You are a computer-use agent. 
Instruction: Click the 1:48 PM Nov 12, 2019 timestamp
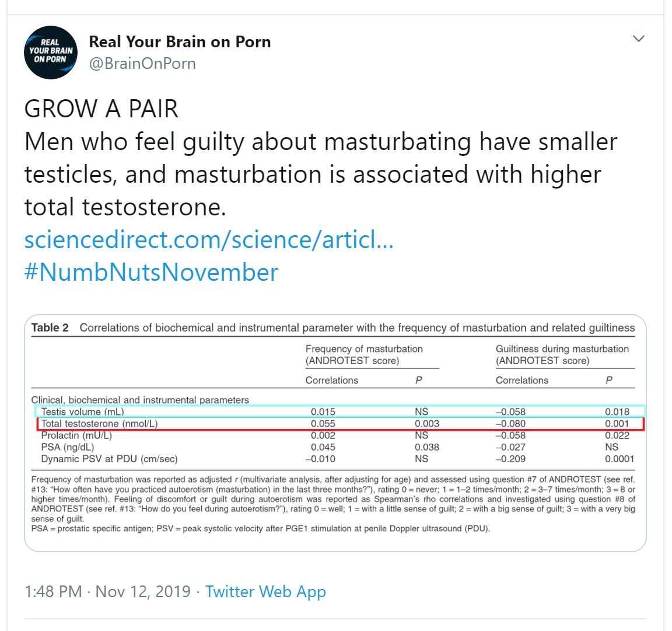[x=107, y=591]
